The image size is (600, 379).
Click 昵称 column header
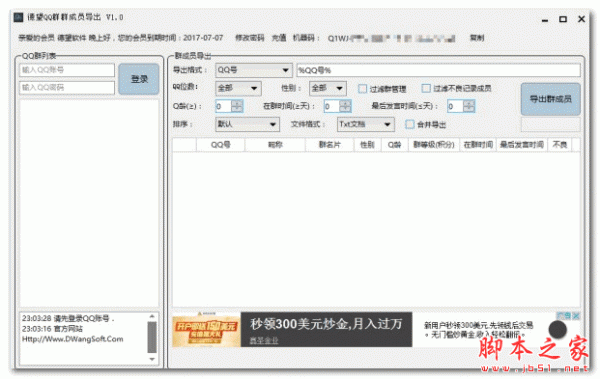275,145
